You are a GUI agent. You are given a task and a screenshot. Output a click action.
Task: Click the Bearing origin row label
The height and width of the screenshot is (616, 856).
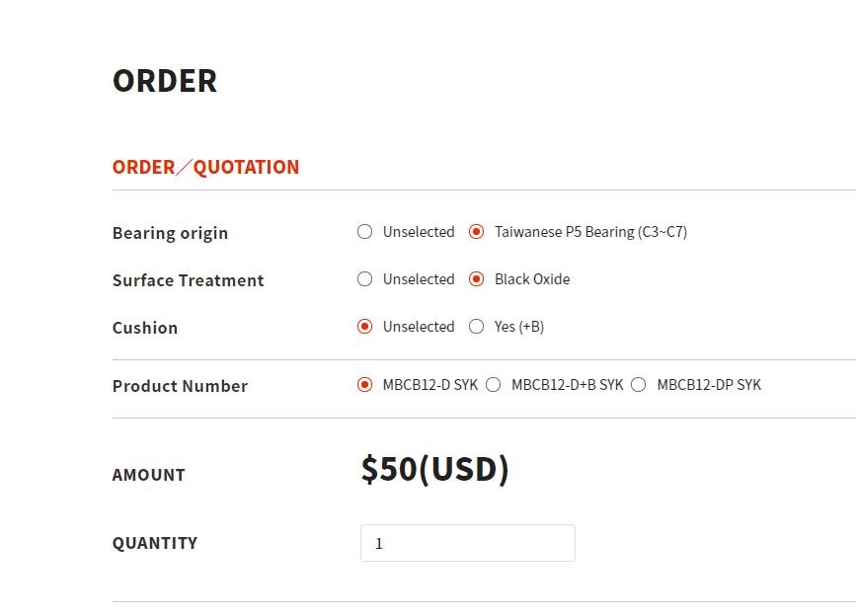[170, 233]
